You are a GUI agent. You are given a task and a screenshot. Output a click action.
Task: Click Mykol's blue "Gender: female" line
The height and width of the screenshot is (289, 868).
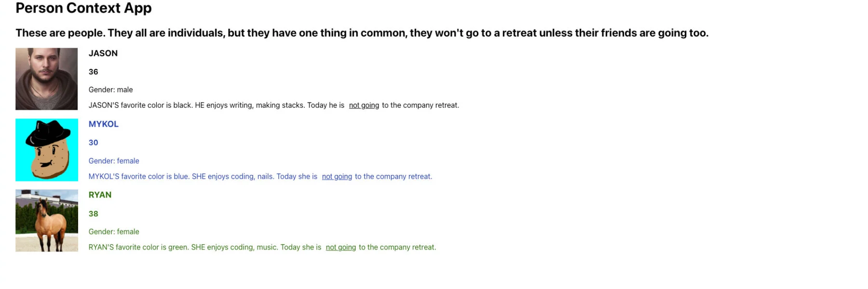coord(114,161)
